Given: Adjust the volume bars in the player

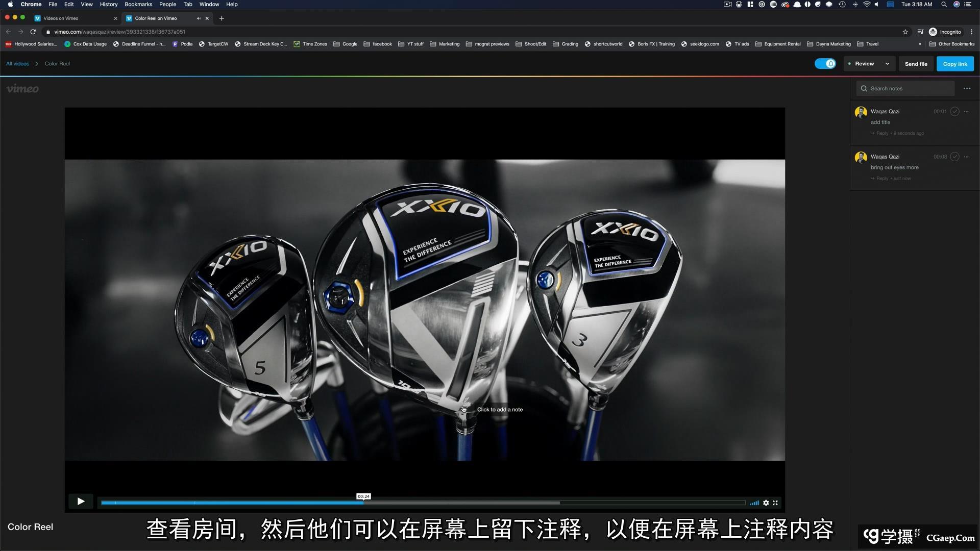Looking at the screenshot, I should coord(754,503).
